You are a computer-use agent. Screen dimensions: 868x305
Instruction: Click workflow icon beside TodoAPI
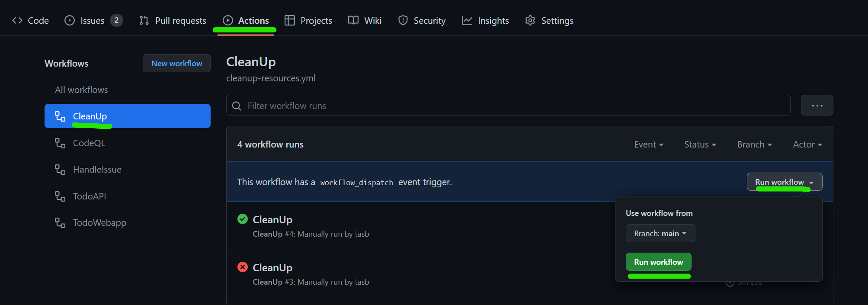[x=60, y=196]
